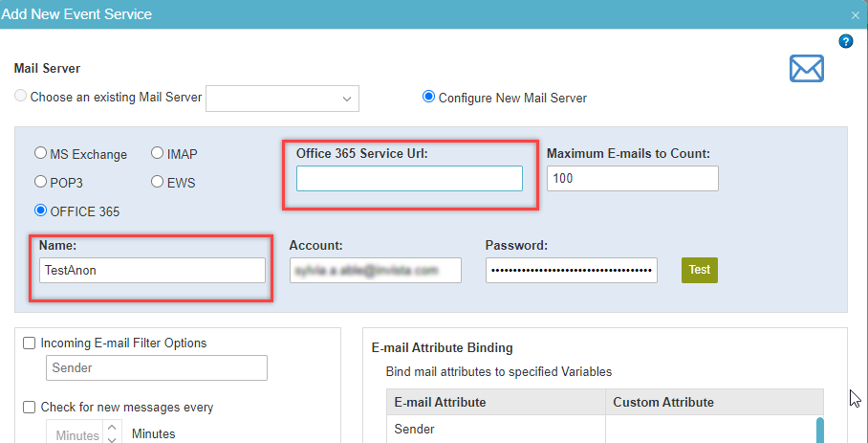This screenshot has width=868, height=443.
Task: Click the Name field containing TestAnon
Action: click(x=152, y=271)
